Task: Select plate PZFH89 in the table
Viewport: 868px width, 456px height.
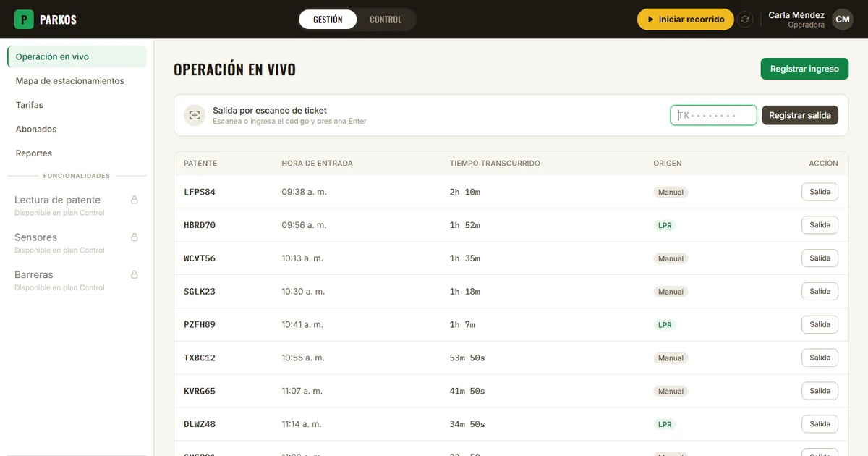Action: [x=200, y=325]
